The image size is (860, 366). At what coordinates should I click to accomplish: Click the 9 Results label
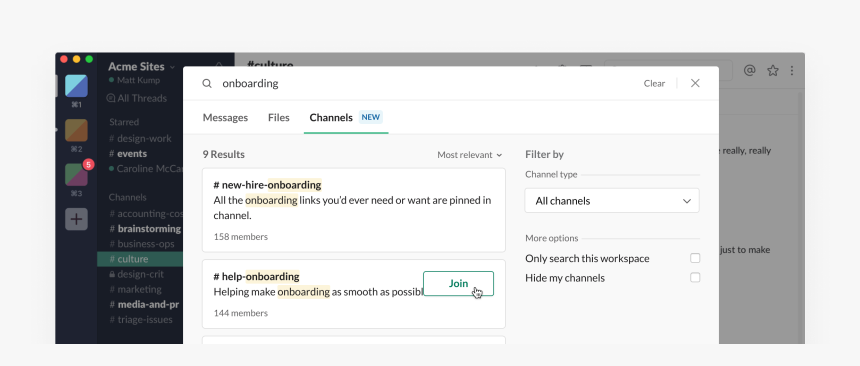click(223, 155)
